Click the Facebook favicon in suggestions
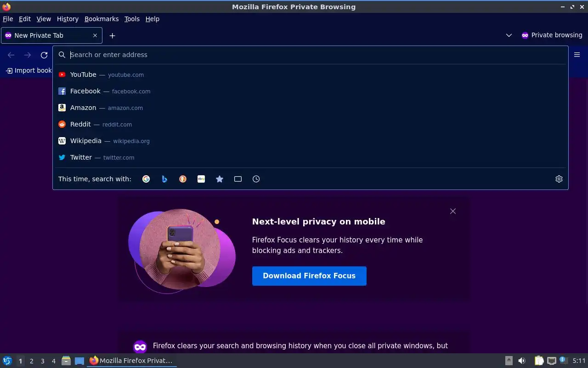 coord(62,91)
